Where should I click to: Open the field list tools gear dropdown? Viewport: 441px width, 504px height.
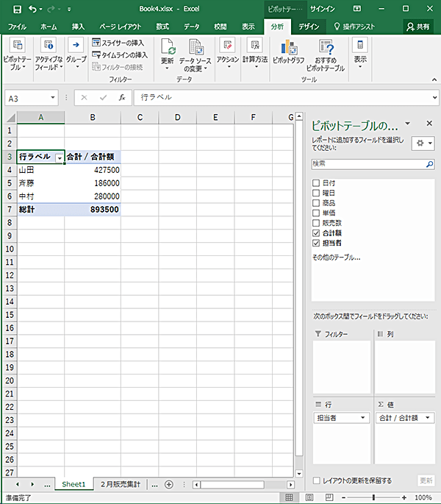click(x=423, y=143)
